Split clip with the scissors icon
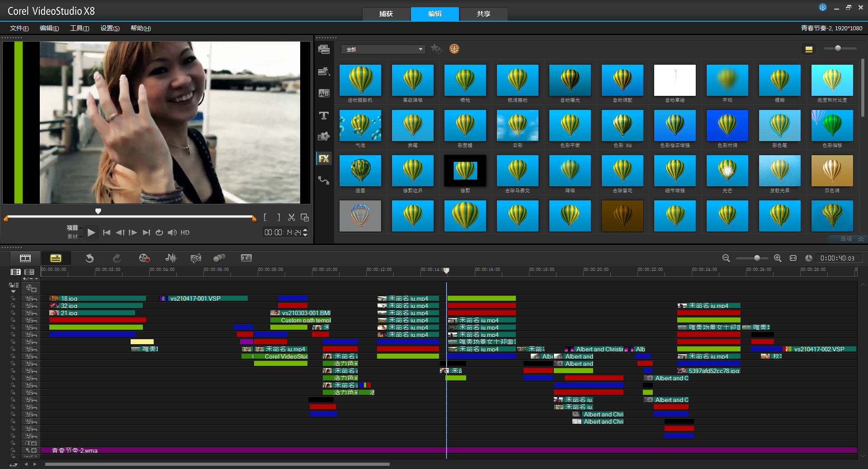Viewport: 868px width, 469px height. coord(292,218)
